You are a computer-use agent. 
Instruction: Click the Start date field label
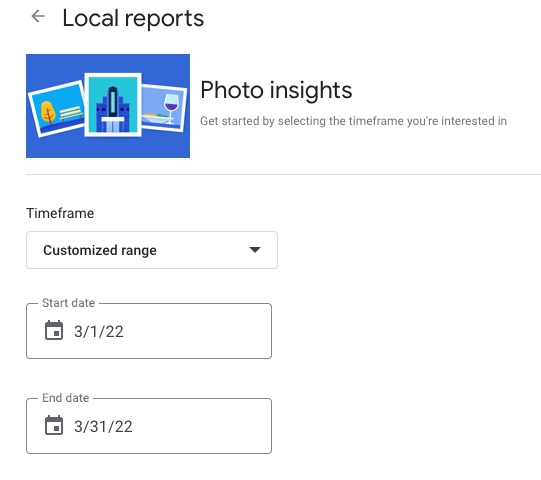pos(68,303)
